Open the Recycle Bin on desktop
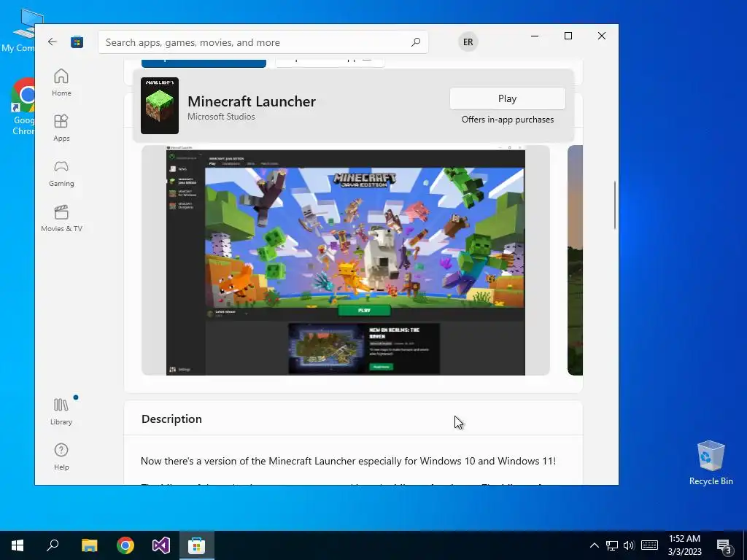 coord(711,462)
